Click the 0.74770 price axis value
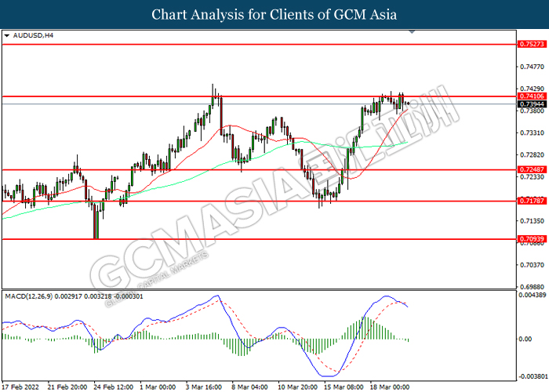Viewport: 549px width, 392px height. point(532,67)
